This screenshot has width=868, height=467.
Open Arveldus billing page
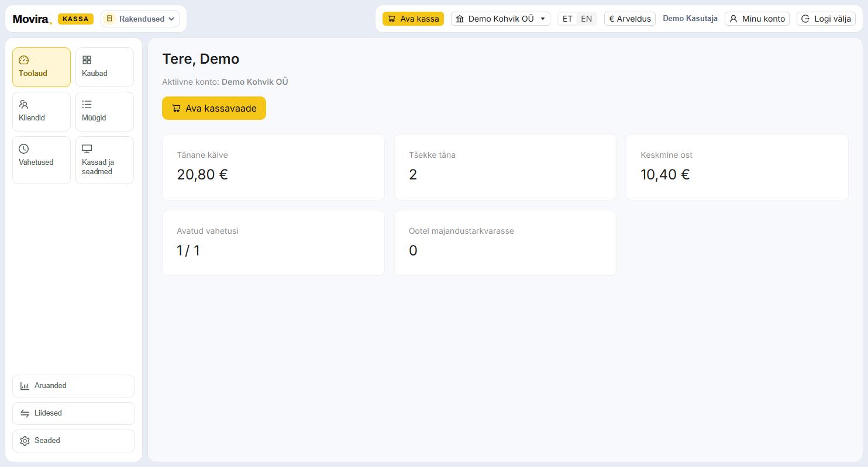pyautogui.click(x=630, y=19)
